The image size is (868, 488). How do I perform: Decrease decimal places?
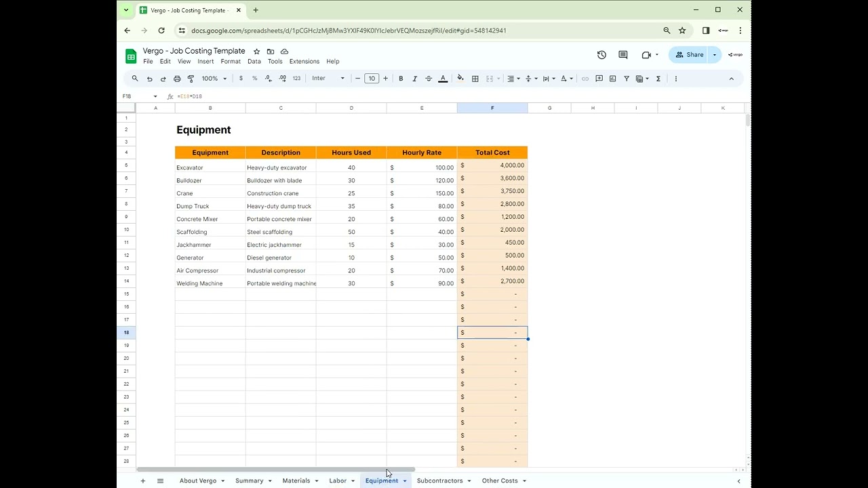269,79
